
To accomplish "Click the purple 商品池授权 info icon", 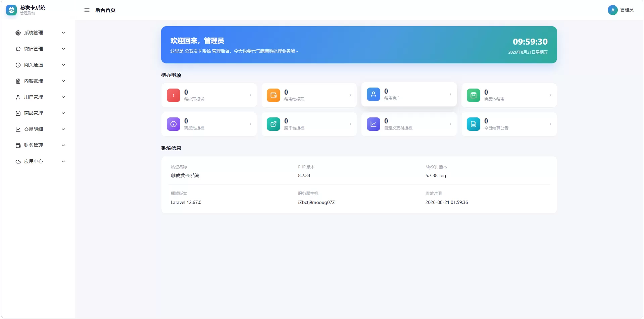I will coord(174,124).
